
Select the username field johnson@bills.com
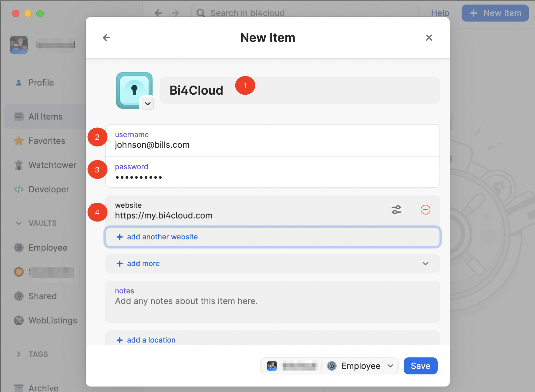click(272, 140)
